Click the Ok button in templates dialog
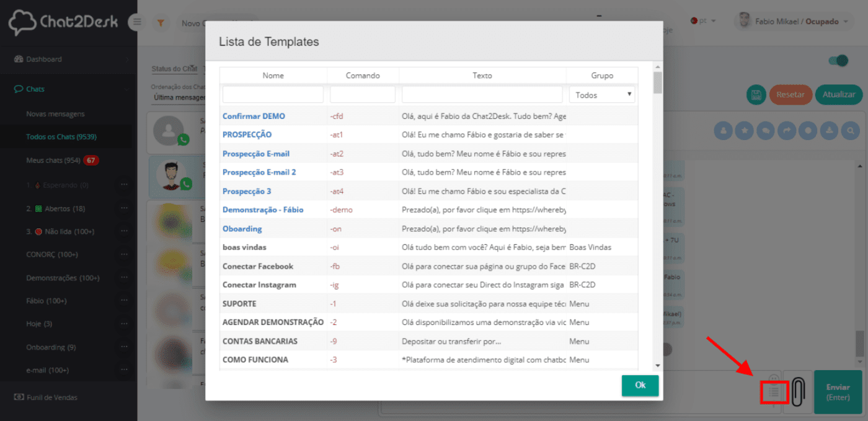This screenshot has height=421, width=868. pyautogui.click(x=640, y=385)
